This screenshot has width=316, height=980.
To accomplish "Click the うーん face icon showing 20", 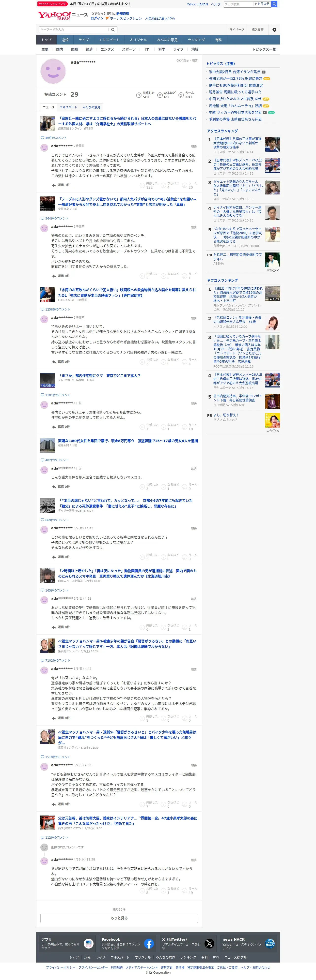I will [x=185, y=185].
